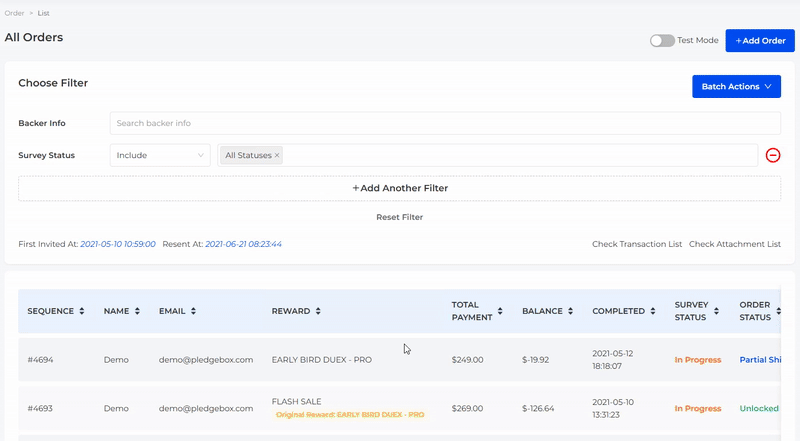
Task: Open the survey statuses multi-select field
Action: (520, 155)
